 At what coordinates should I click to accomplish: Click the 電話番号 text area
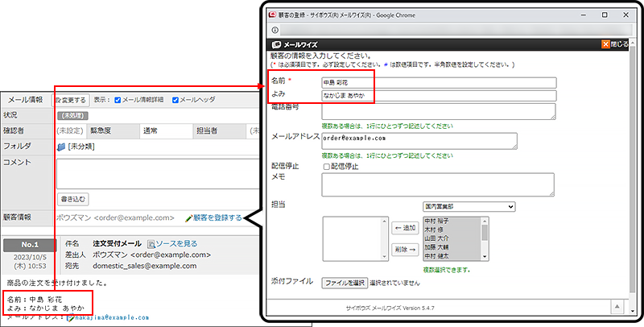[x=438, y=111]
